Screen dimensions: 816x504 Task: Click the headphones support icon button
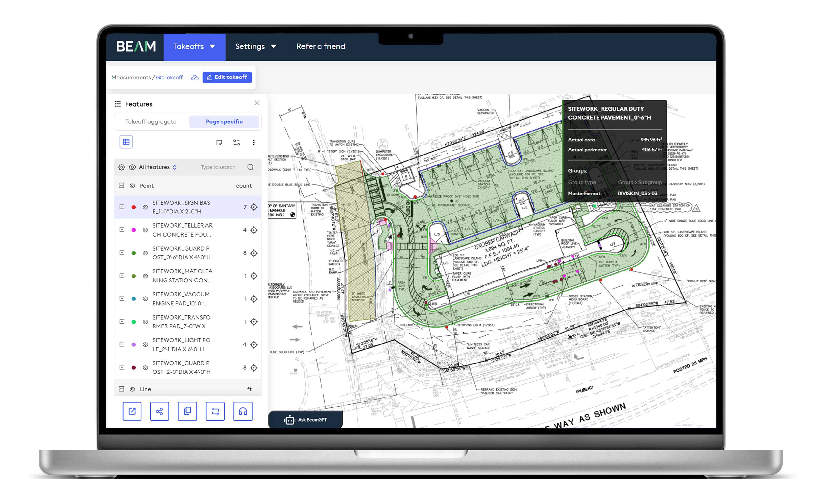243,411
